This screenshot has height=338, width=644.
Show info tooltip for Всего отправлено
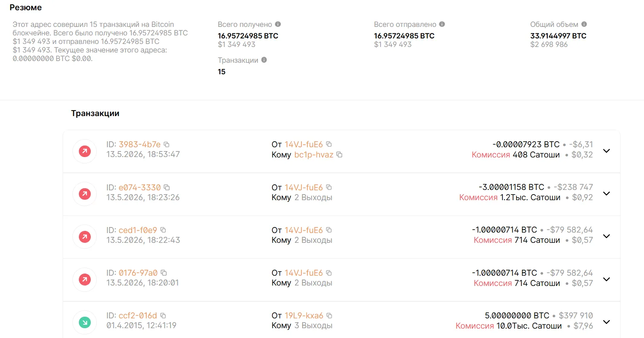tap(442, 24)
